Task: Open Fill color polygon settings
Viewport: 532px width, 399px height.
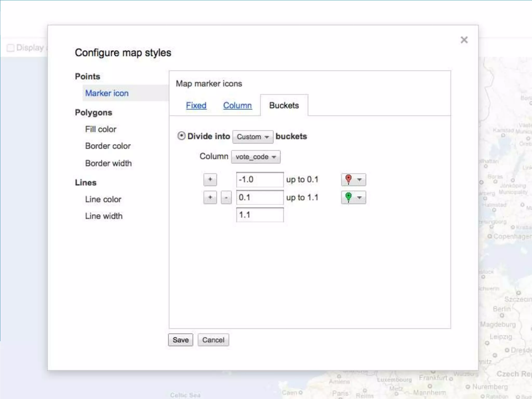Action: [x=101, y=129]
